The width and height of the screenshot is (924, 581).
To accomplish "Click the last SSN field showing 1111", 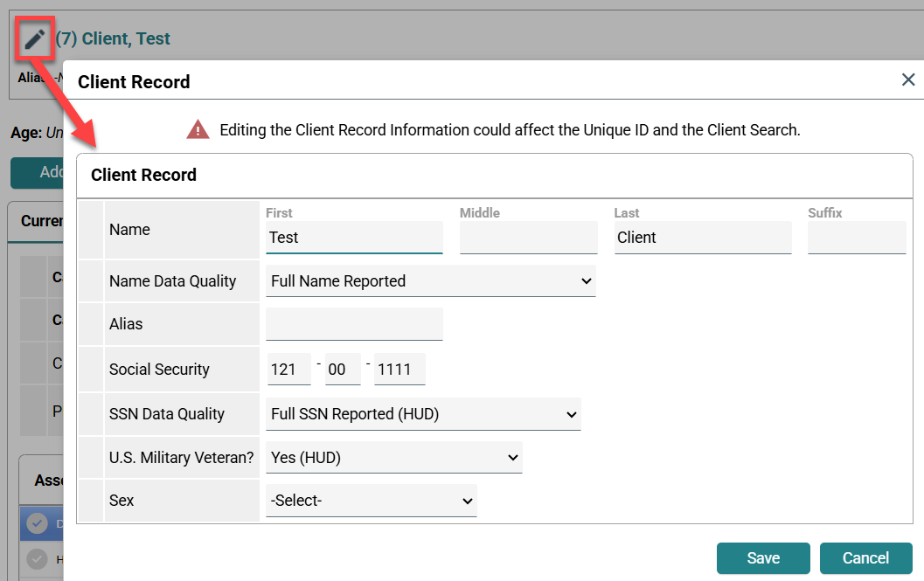I will 399,370.
